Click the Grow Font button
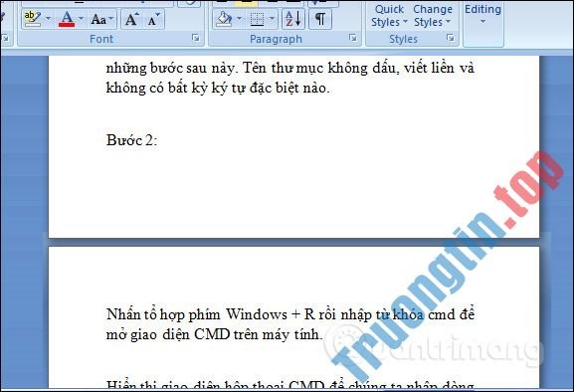The width and height of the screenshot is (574, 392). pos(132,19)
